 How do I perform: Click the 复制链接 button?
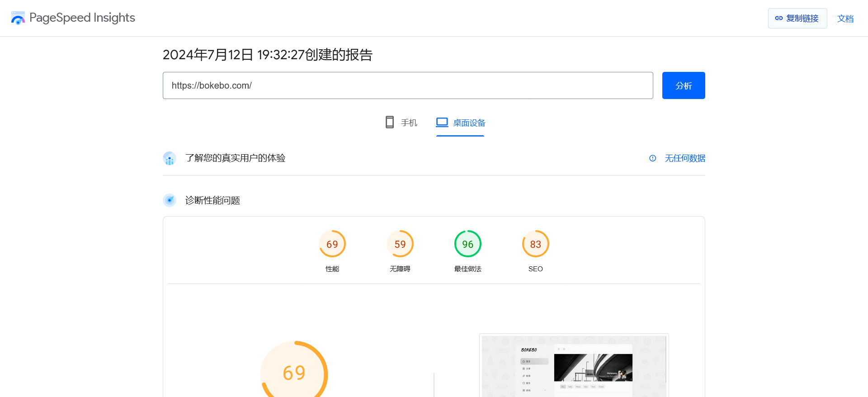click(797, 19)
